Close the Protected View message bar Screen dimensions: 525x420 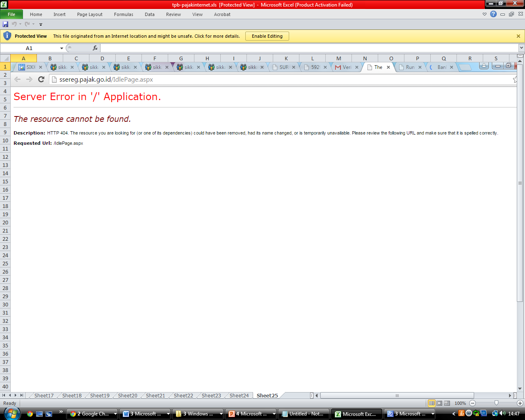[x=518, y=36]
